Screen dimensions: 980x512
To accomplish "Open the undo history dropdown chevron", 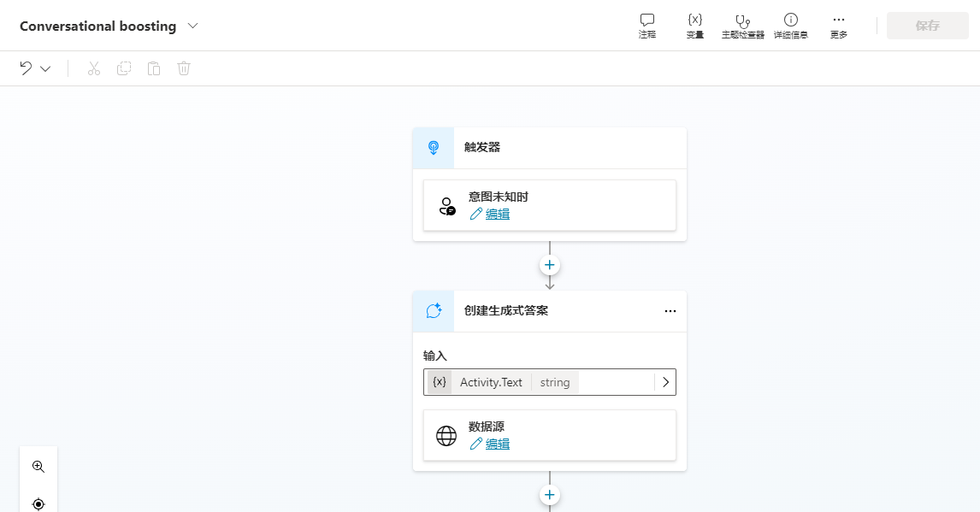I will pyautogui.click(x=45, y=68).
